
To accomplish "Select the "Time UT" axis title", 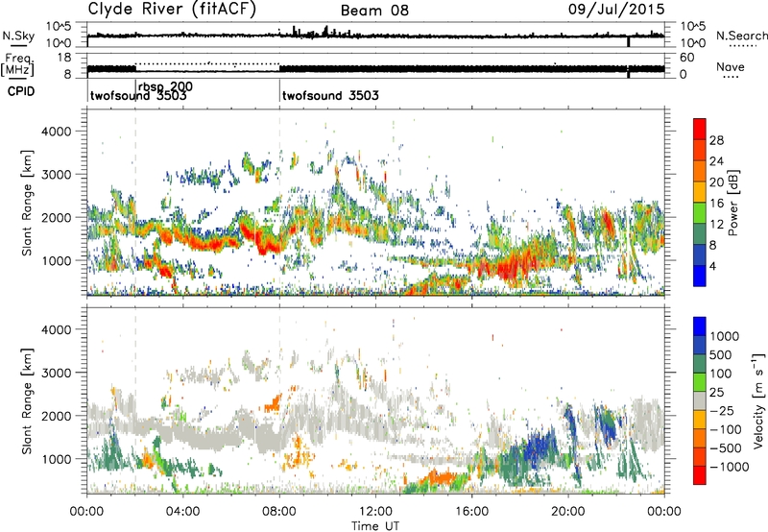I will (x=375, y=526).
